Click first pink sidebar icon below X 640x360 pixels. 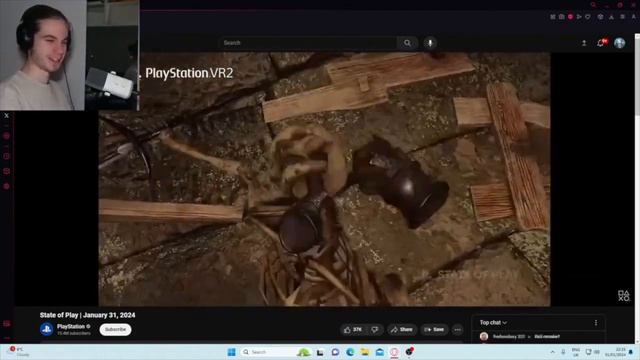pyautogui.click(x=7, y=136)
